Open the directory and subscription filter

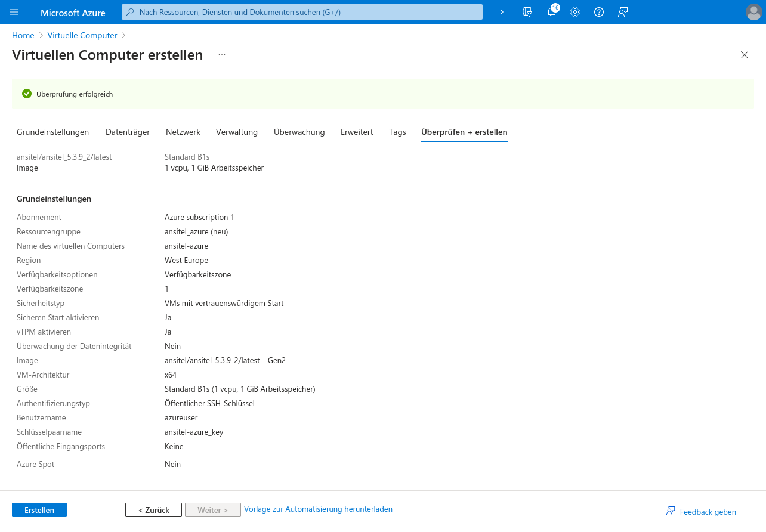(x=527, y=12)
